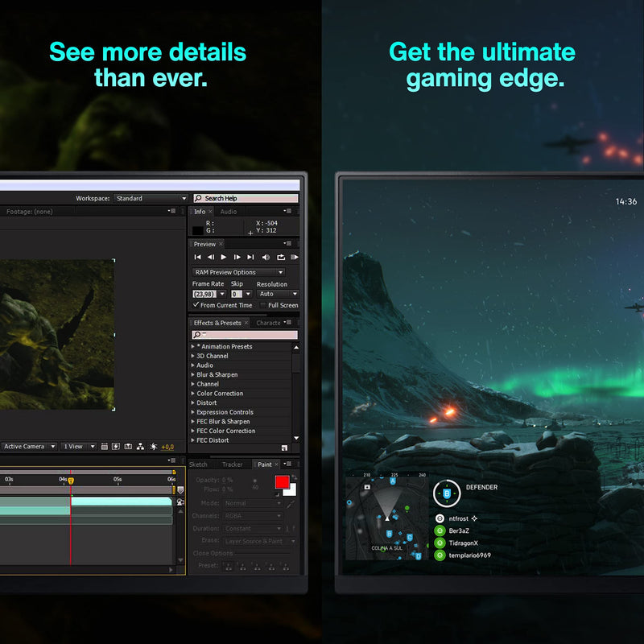Viewport: 644px width, 644px height.
Task: Jump to last frame in Preview
Action: (x=250, y=257)
